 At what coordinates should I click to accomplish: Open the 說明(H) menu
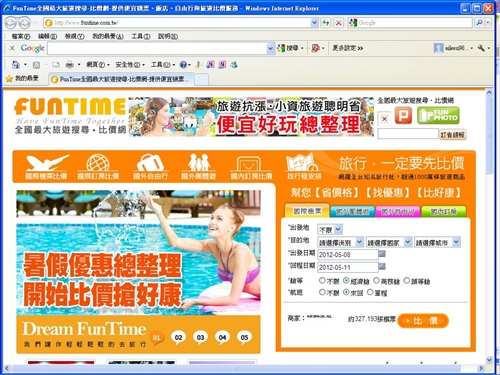(x=168, y=36)
